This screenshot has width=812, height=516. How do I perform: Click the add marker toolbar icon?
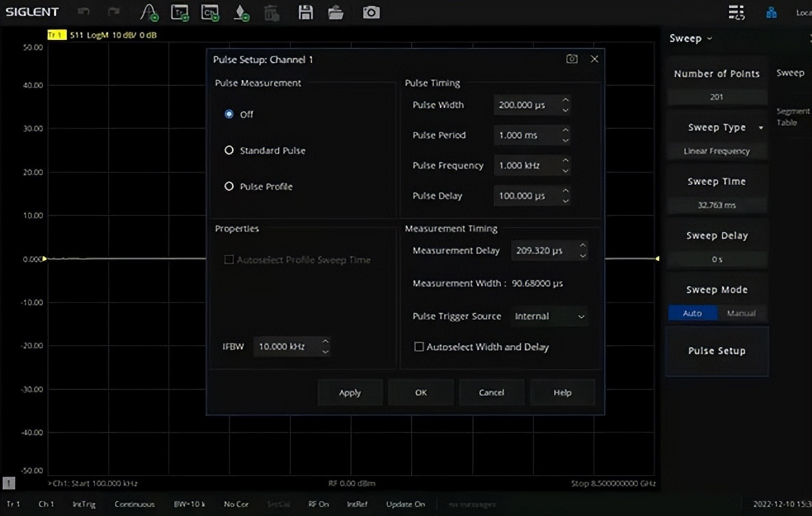point(240,12)
